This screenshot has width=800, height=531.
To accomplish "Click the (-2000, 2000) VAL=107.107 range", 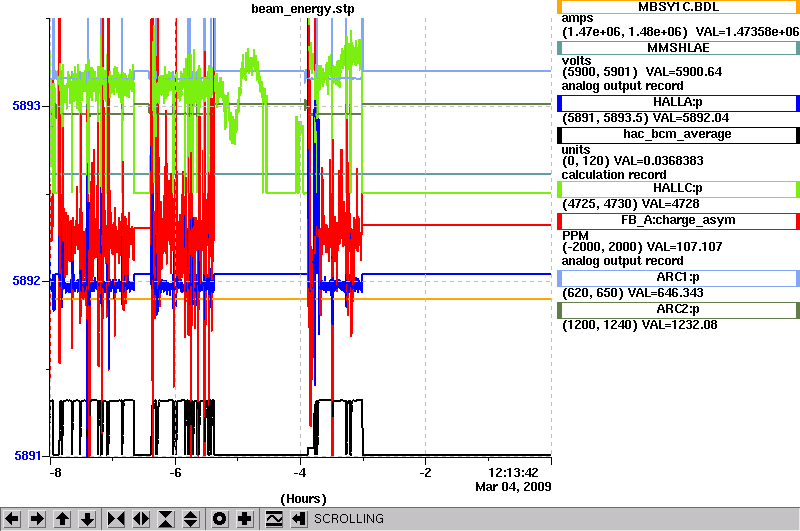I will 642,247.
